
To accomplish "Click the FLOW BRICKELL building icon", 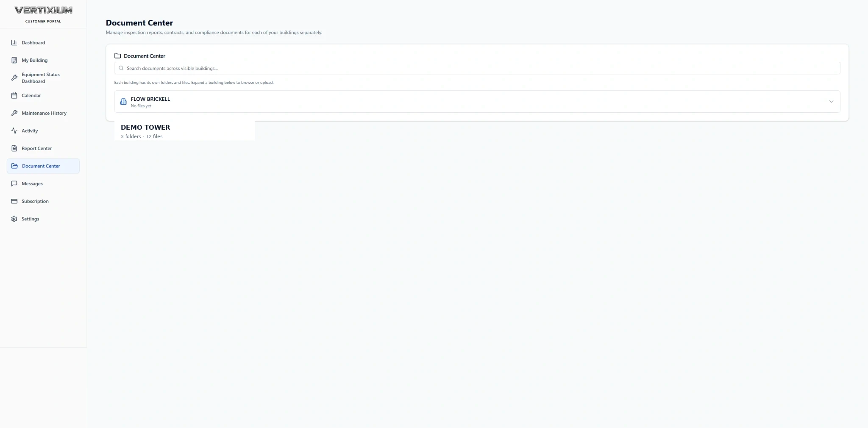I will coord(123,102).
